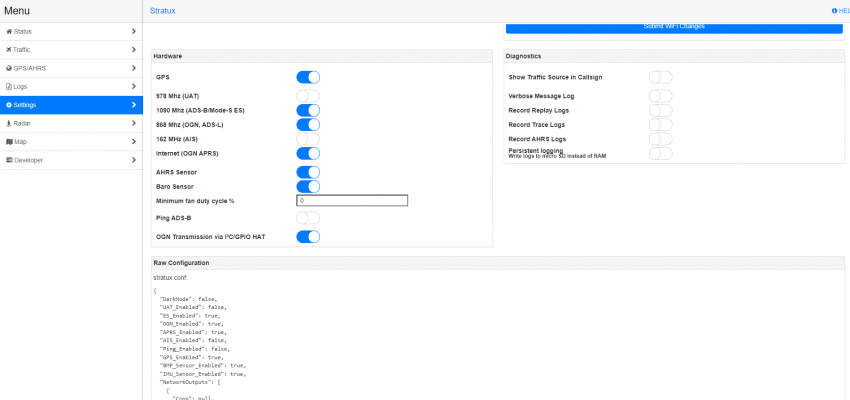Viewport: 850px width, 400px height.
Task: Open the Status menu item
Action: point(71,31)
